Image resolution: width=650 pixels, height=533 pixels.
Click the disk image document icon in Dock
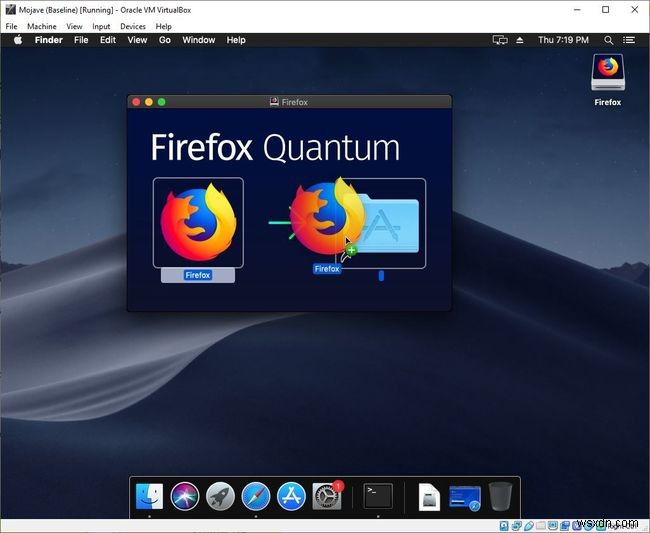pos(429,497)
